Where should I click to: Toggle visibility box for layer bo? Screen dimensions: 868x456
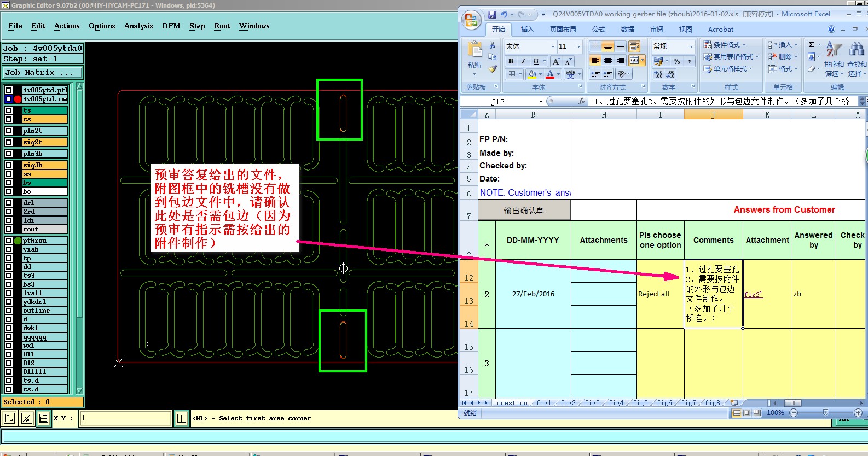tap(9, 191)
